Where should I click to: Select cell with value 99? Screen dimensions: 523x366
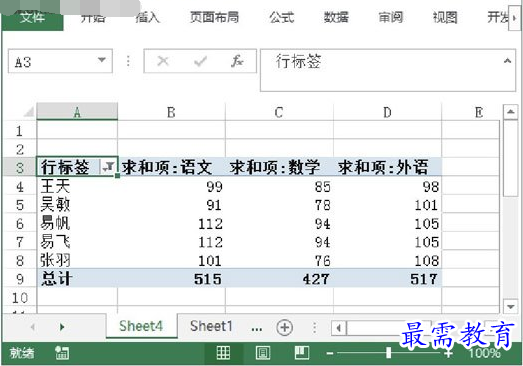click(x=171, y=186)
